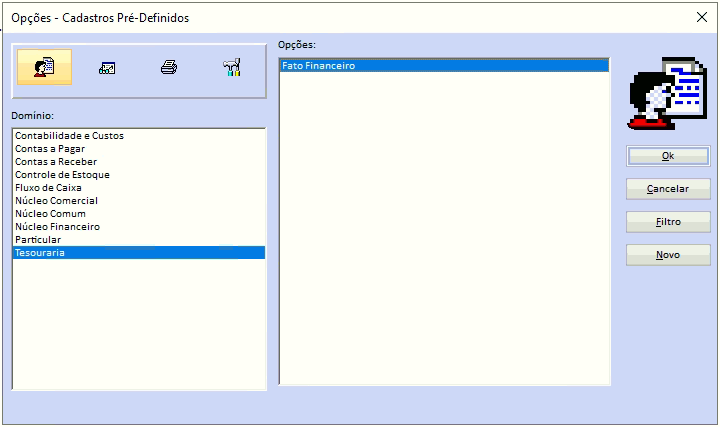Viewport: 720px width, 427px height.
Task: Pick Controle de Estoque in the list
Action: coord(139,174)
